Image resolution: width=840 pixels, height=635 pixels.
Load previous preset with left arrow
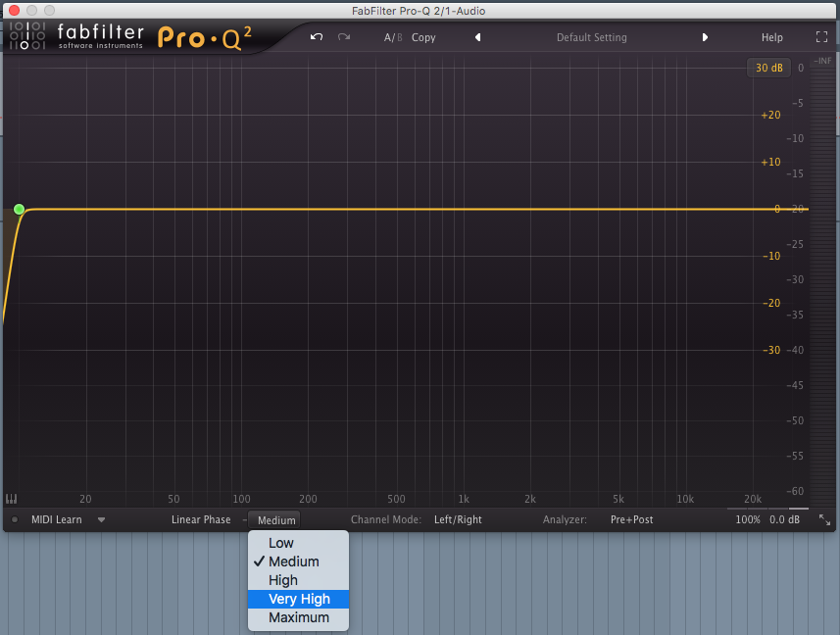pos(478,37)
